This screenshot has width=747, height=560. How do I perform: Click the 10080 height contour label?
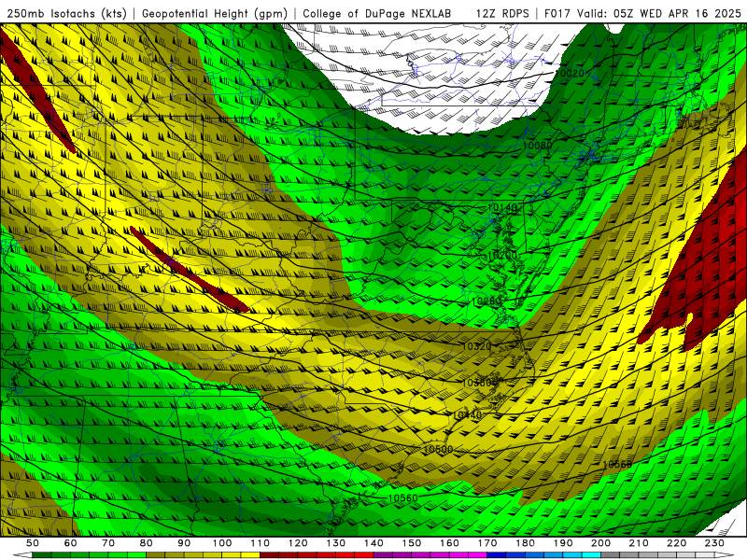click(x=538, y=146)
